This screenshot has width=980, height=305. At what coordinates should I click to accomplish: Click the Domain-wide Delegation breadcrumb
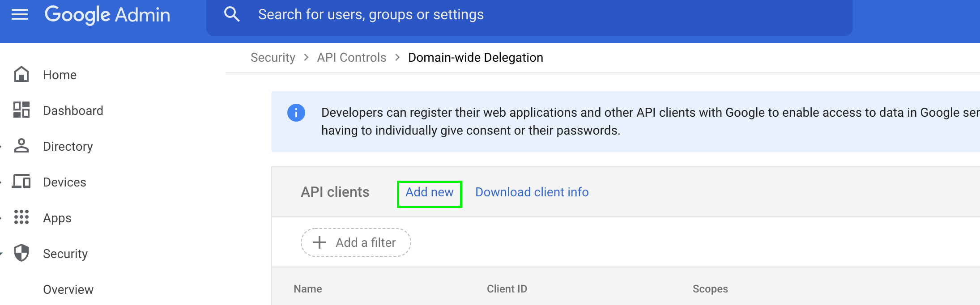tap(476, 57)
